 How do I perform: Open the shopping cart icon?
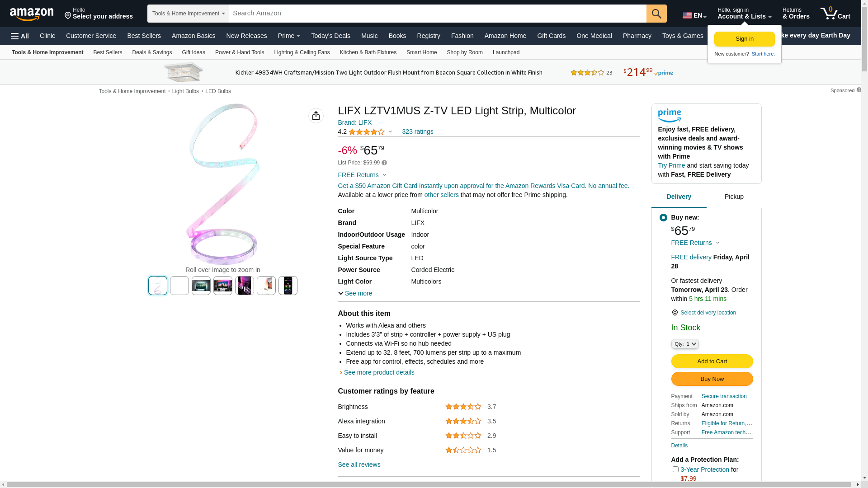835,14
